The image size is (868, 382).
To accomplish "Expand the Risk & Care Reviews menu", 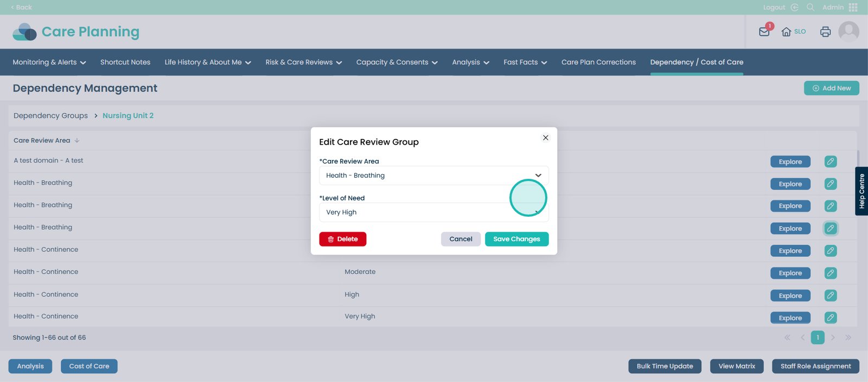I will (x=303, y=62).
